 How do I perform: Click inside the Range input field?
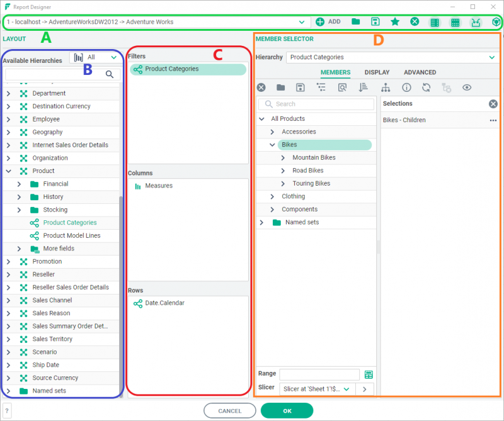coord(321,374)
